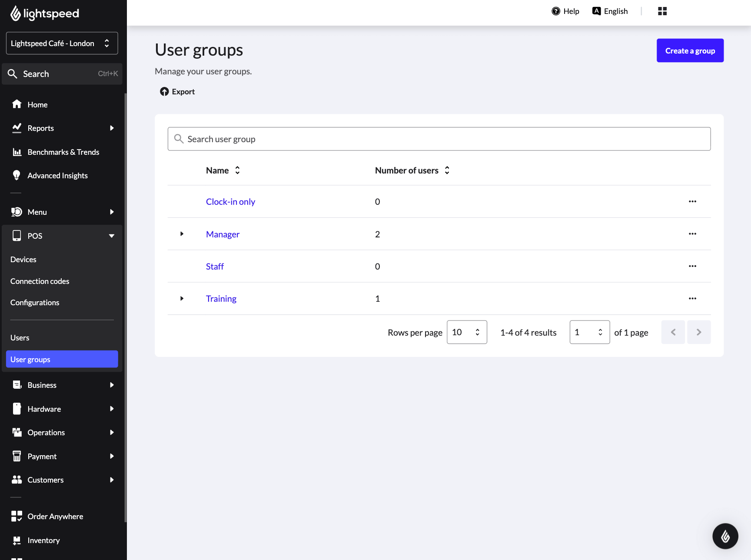Open three-dot menu for Training row
The image size is (751, 560).
pyautogui.click(x=692, y=299)
